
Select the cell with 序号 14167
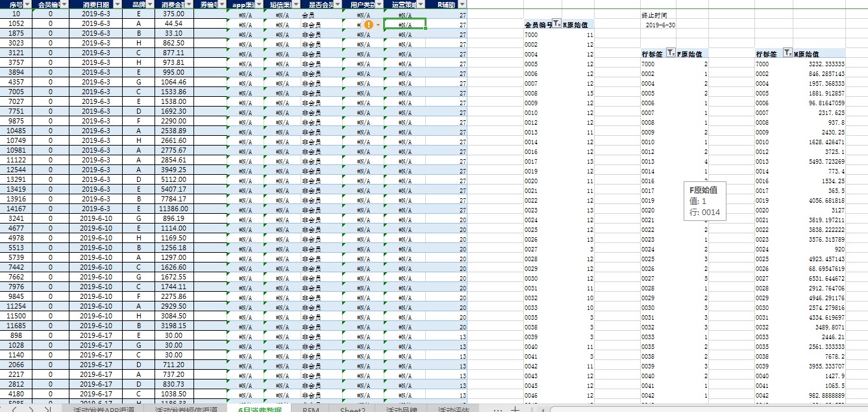[16, 209]
